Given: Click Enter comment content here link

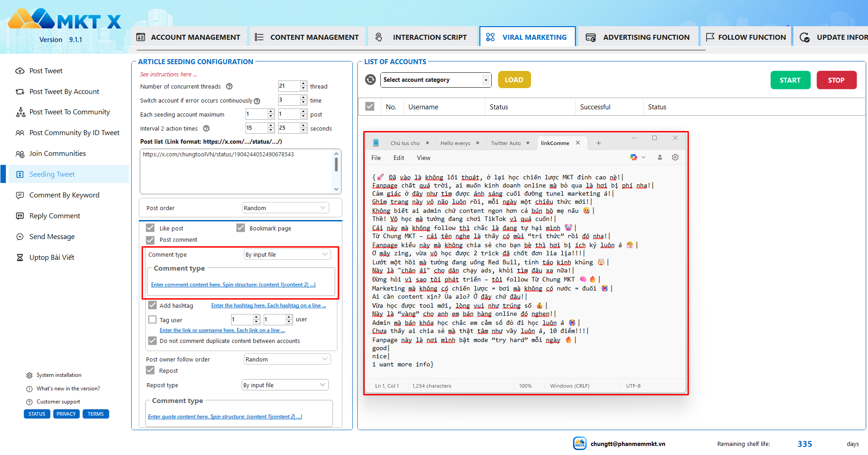Looking at the screenshot, I should coord(233,285).
